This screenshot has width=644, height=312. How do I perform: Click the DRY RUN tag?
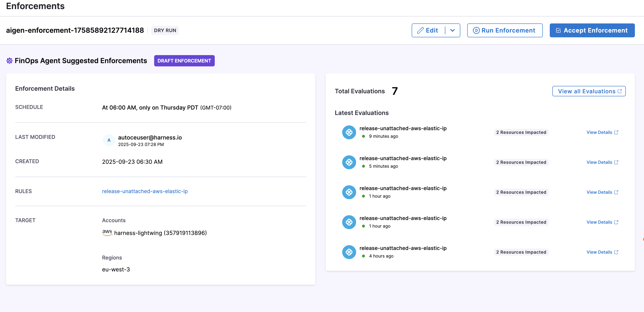coord(165,30)
